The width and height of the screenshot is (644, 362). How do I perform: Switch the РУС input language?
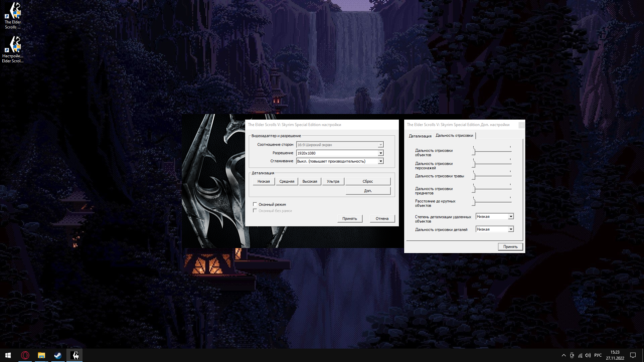[598, 355]
